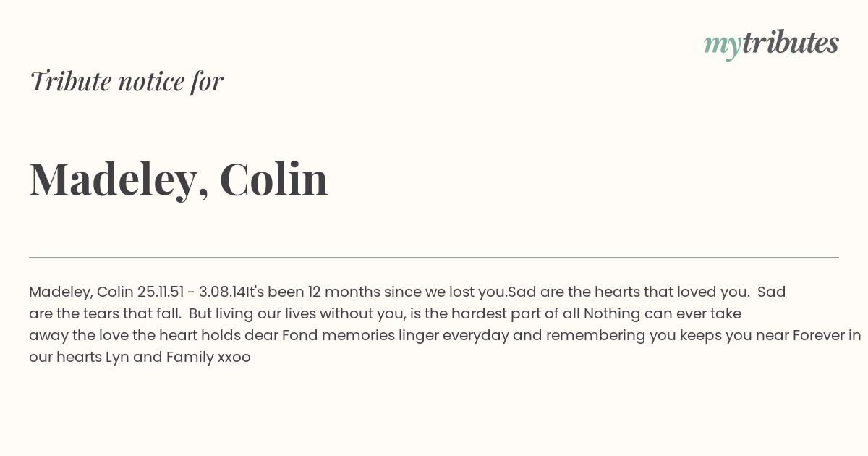868x456 pixels.
Task: Click the word 'Tribute' in the heading
Action: (70, 81)
